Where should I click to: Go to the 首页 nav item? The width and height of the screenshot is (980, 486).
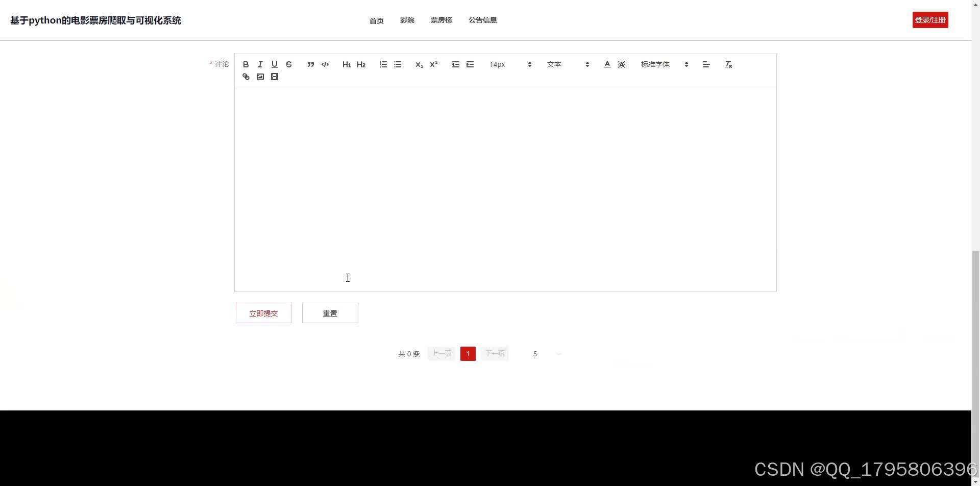377,20
